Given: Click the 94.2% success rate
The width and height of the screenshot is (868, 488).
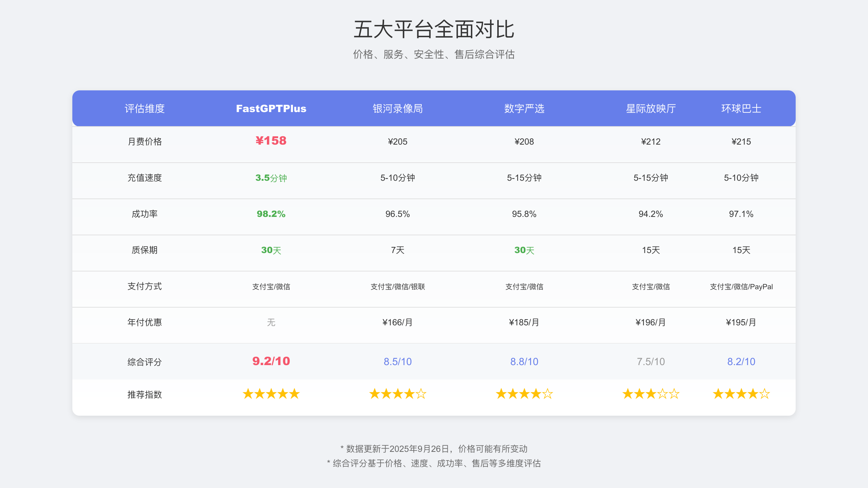Looking at the screenshot, I should (x=651, y=214).
